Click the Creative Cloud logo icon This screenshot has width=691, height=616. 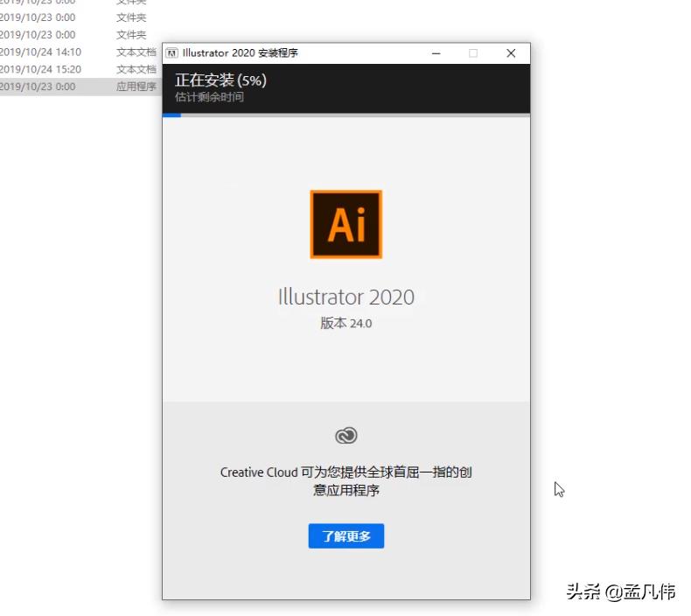pyautogui.click(x=346, y=435)
